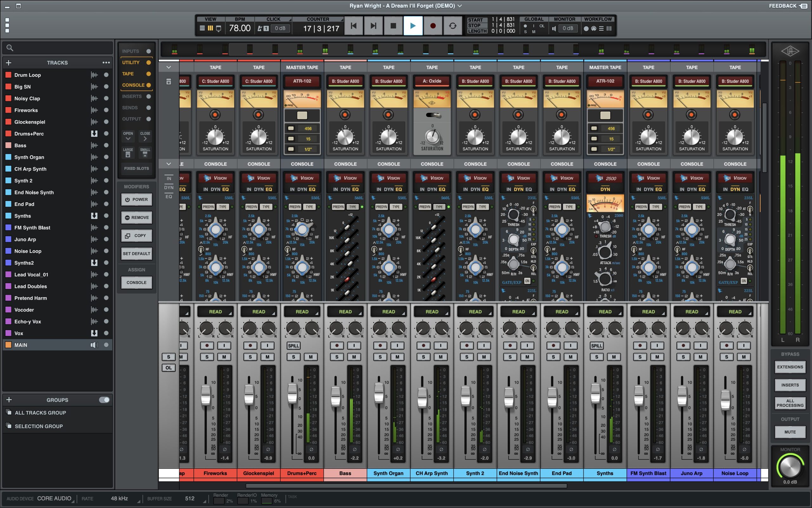Select ALL TRACKS GROUP

[x=57, y=412]
